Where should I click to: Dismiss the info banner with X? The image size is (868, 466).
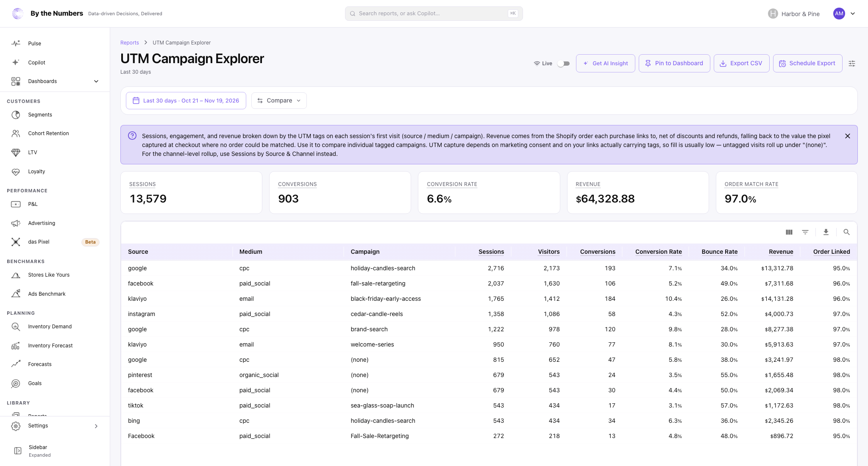click(848, 136)
